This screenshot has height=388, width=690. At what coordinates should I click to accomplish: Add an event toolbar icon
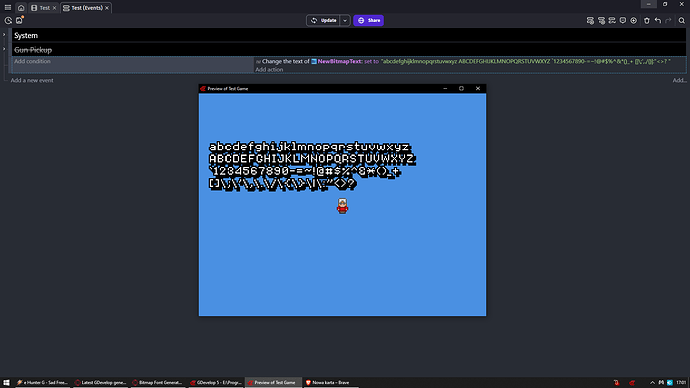590,20
